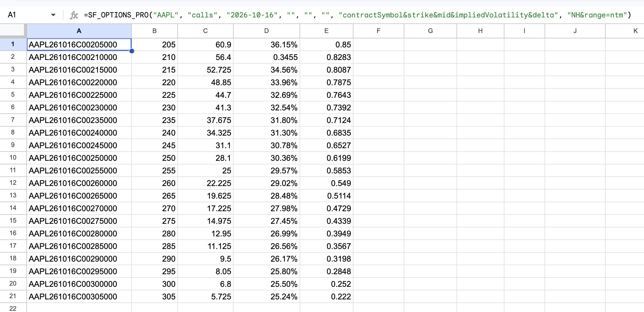Select row 21 header

(x=13, y=296)
